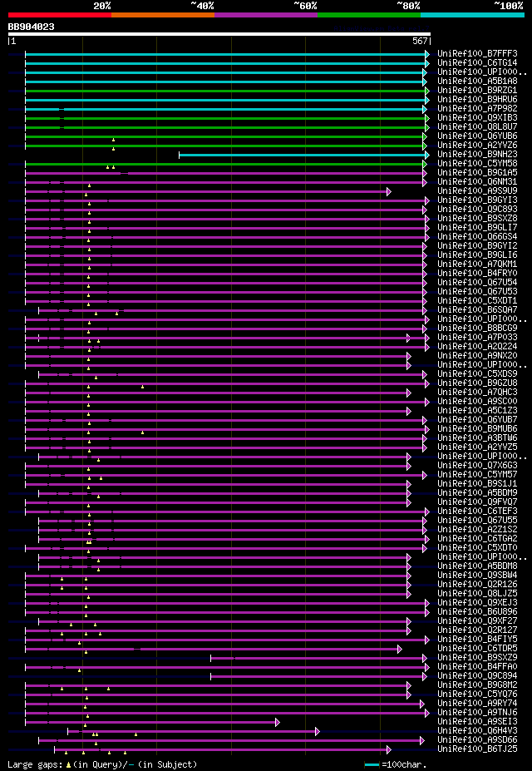Click the UniRef100_Q6YUB6 label
This screenshot has height=771, width=532.
click(477, 136)
